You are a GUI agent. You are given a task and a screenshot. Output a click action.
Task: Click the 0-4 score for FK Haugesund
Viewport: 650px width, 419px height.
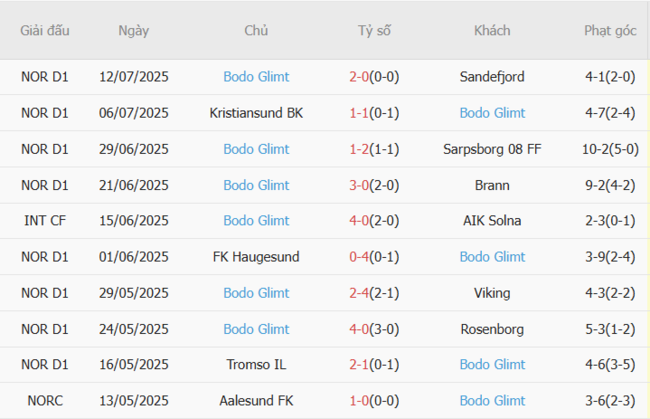358,257
